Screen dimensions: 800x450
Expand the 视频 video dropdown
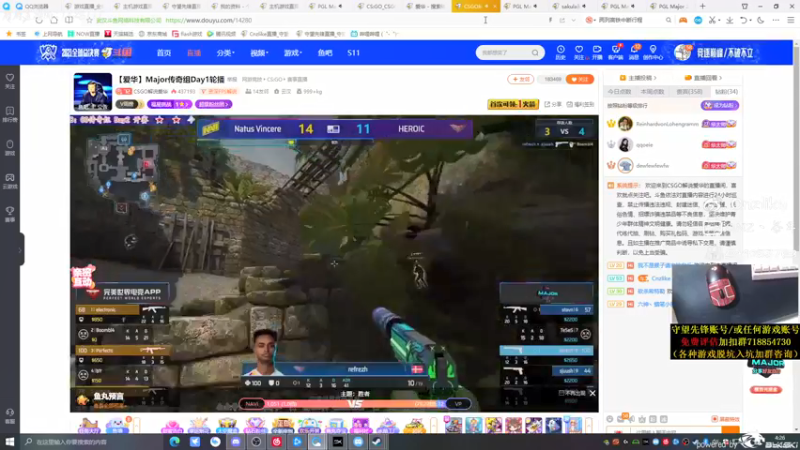pyautogui.click(x=259, y=53)
